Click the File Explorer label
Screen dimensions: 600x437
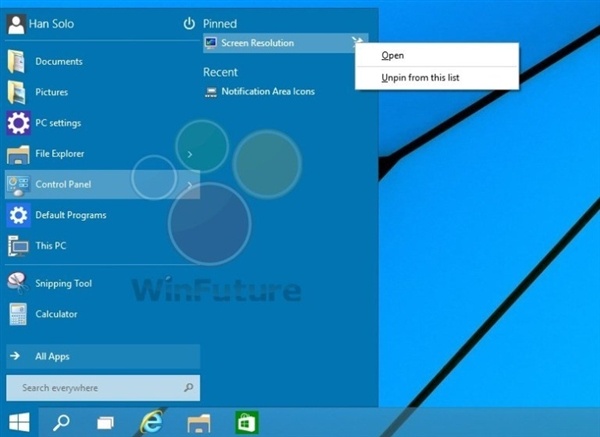tap(60, 154)
